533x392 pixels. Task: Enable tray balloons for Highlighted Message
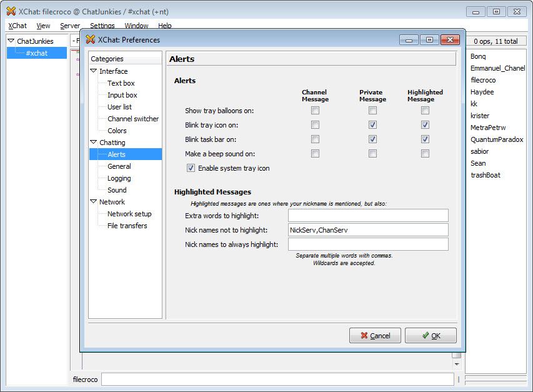425,111
